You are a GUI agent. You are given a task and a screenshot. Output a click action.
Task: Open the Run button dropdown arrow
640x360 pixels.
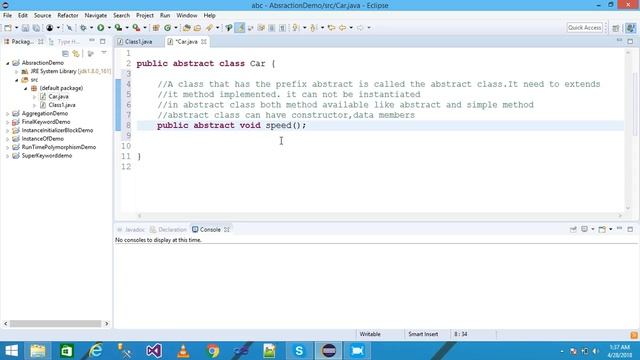[109, 28]
